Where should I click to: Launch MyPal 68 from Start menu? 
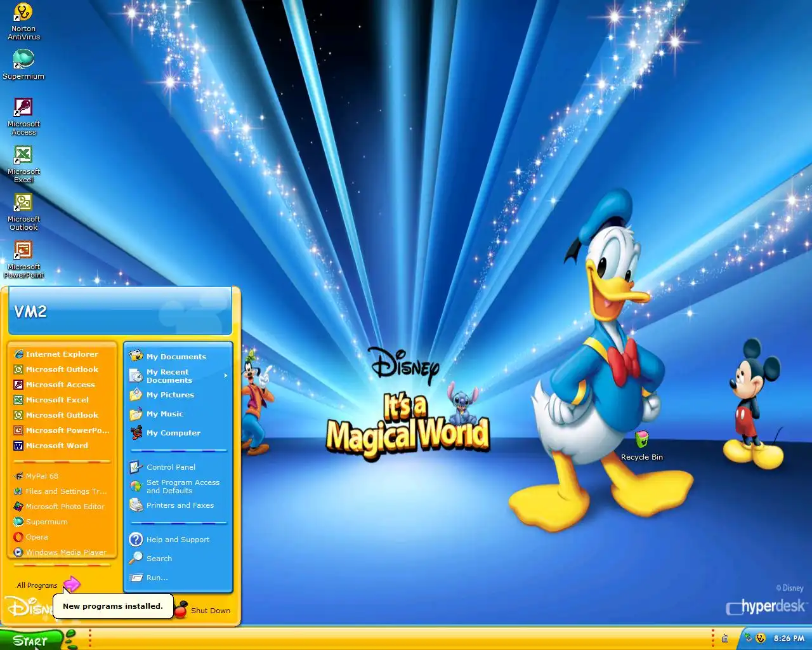[x=62, y=476]
